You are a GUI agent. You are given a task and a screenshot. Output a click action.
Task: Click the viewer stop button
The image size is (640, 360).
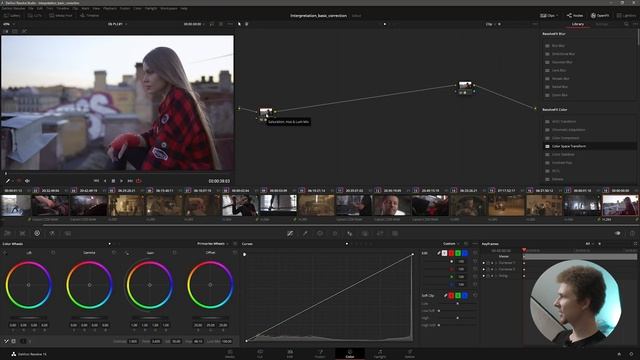click(x=113, y=181)
